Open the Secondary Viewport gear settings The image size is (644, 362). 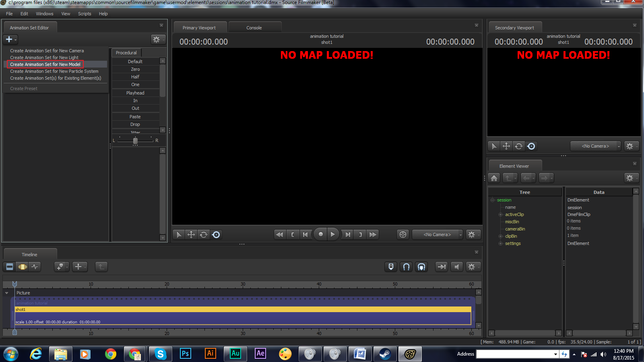(x=631, y=146)
